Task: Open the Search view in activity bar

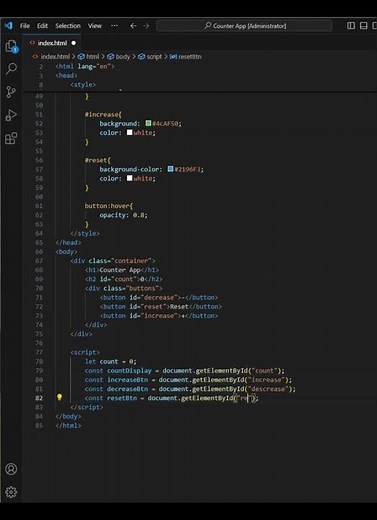Action: (x=11, y=69)
